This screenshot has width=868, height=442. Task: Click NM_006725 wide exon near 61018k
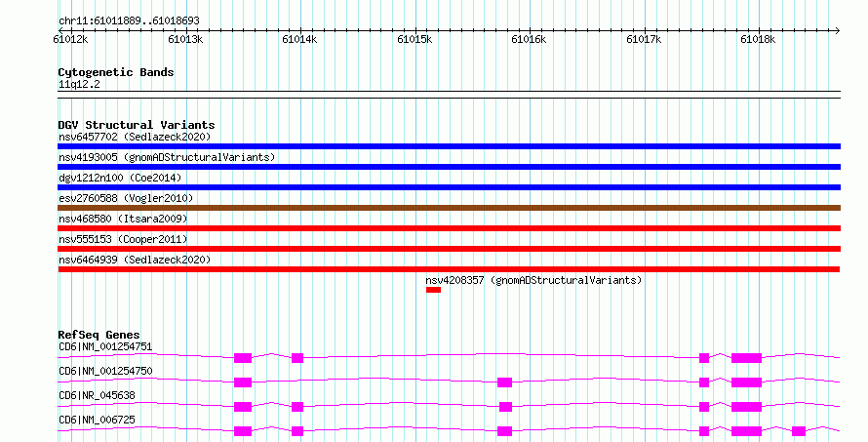point(746,431)
